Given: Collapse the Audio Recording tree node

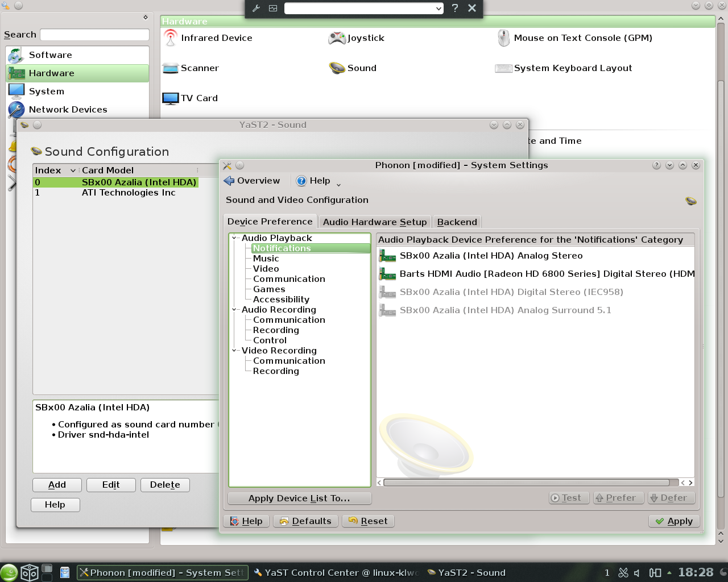Looking at the screenshot, I should point(234,310).
